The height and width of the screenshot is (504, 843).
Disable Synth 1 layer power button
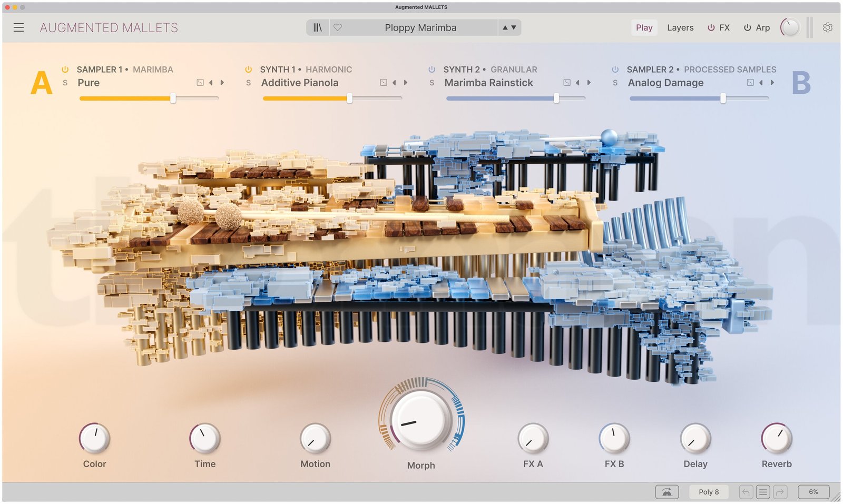(249, 70)
